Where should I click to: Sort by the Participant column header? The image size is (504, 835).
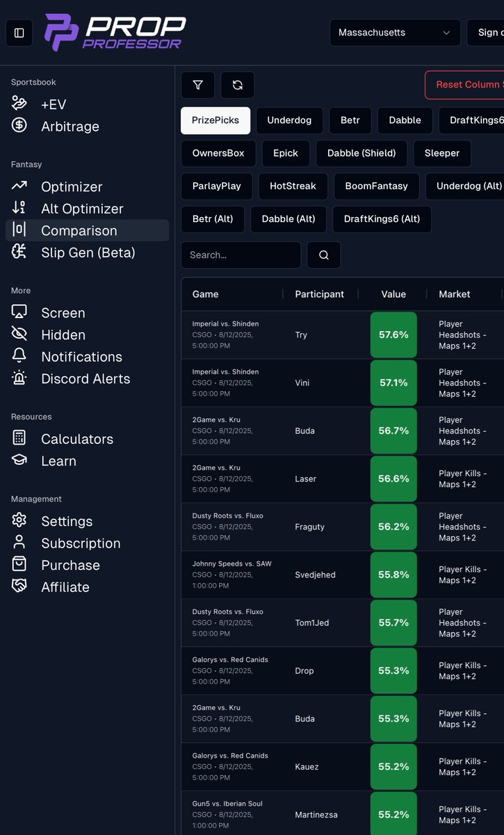click(x=320, y=294)
